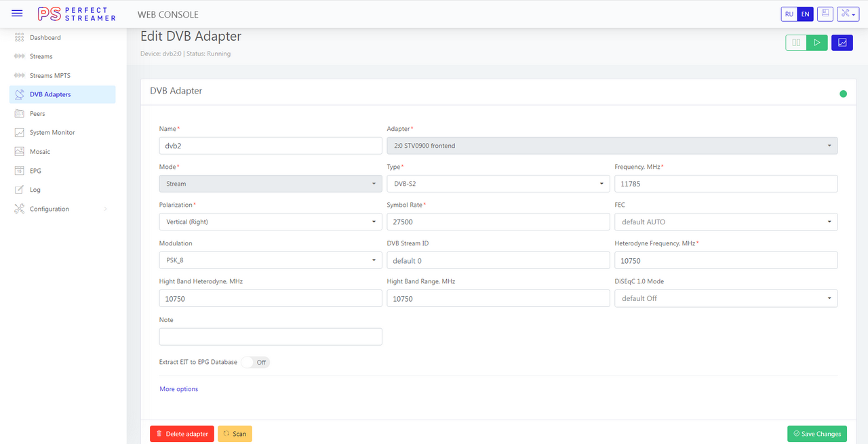Select the EN language option

pos(805,14)
